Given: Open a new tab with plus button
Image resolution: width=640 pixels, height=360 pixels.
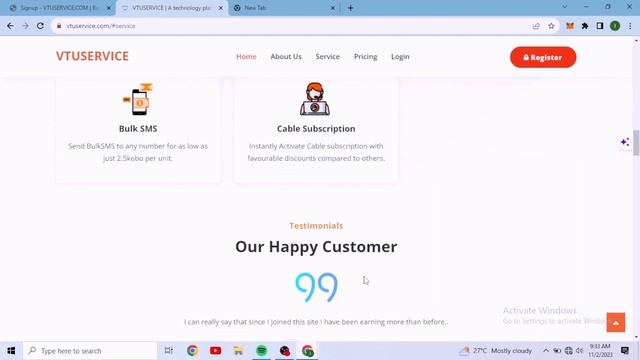Looking at the screenshot, I should (350, 8).
